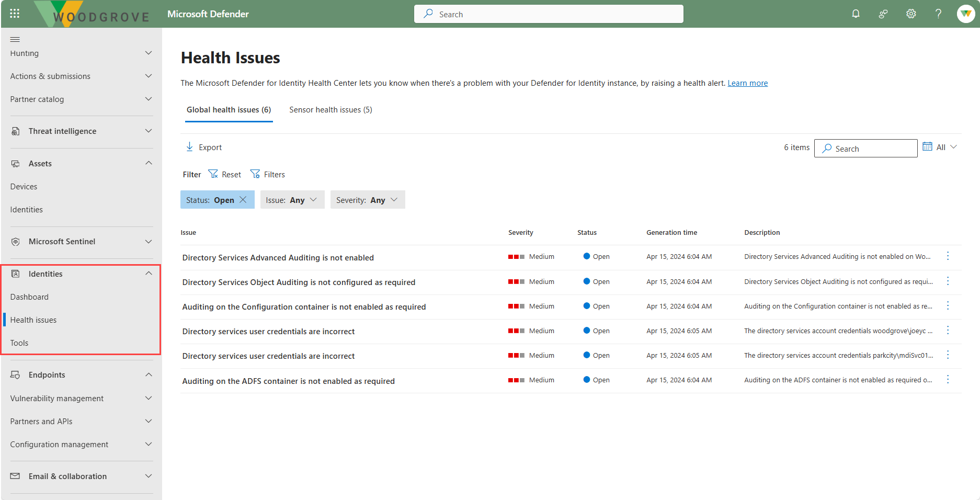Open the notifications bell icon
Viewport: 980px width, 500px height.
(x=856, y=14)
